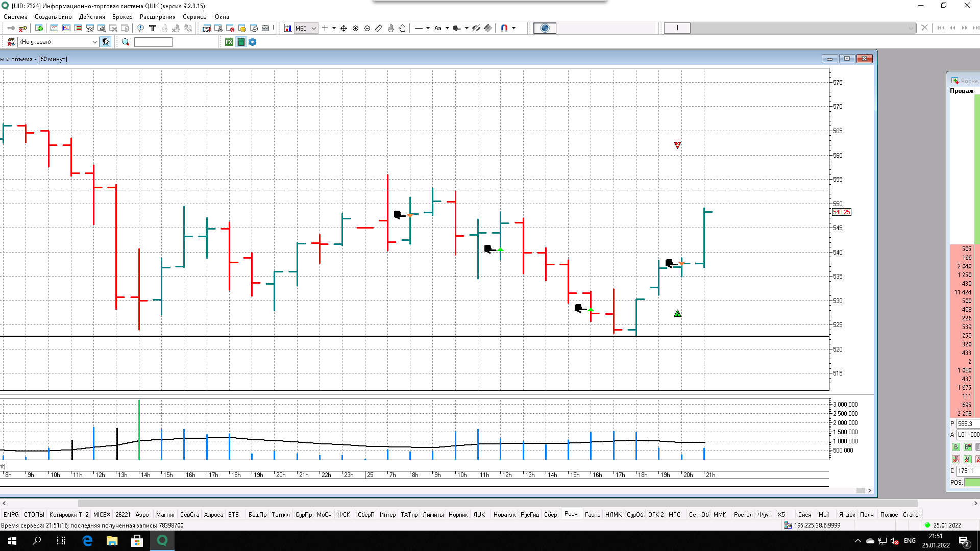Switch to the Норник tab

(458, 515)
